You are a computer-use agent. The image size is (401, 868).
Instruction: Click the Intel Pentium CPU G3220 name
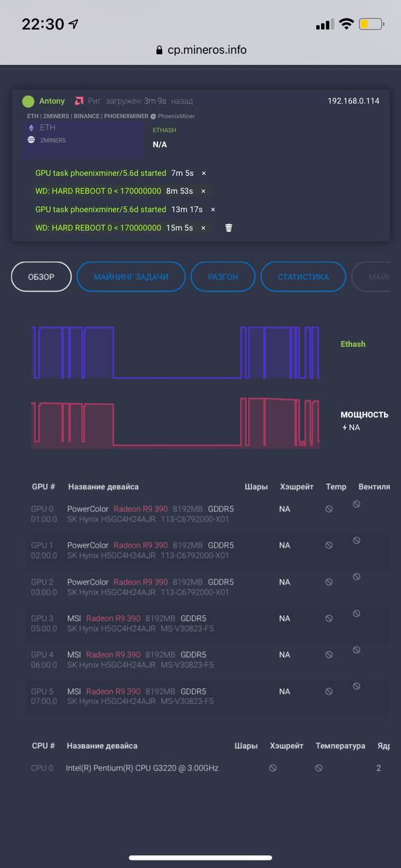pos(142,768)
